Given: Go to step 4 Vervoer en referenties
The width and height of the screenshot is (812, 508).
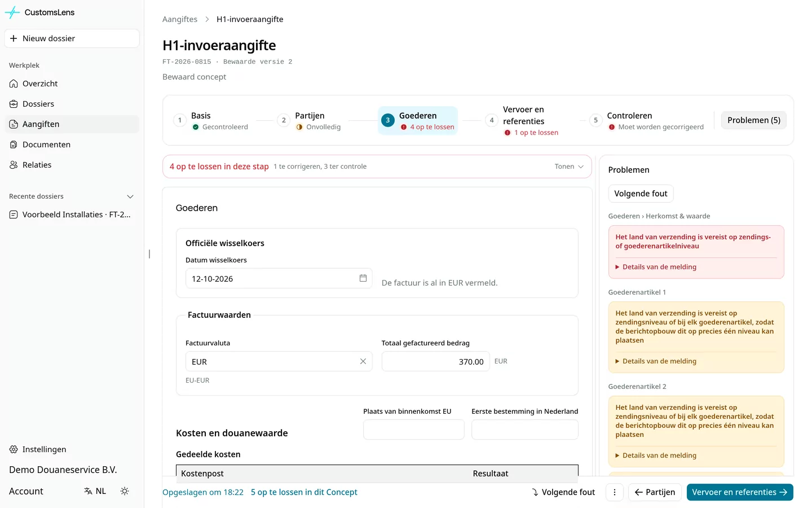Looking at the screenshot, I should (x=522, y=120).
